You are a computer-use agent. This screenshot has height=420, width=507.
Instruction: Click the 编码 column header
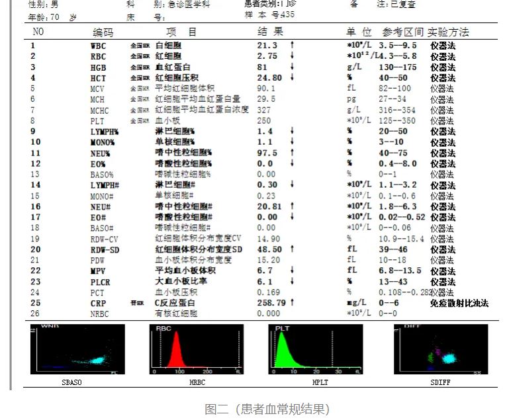coord(103,32)
